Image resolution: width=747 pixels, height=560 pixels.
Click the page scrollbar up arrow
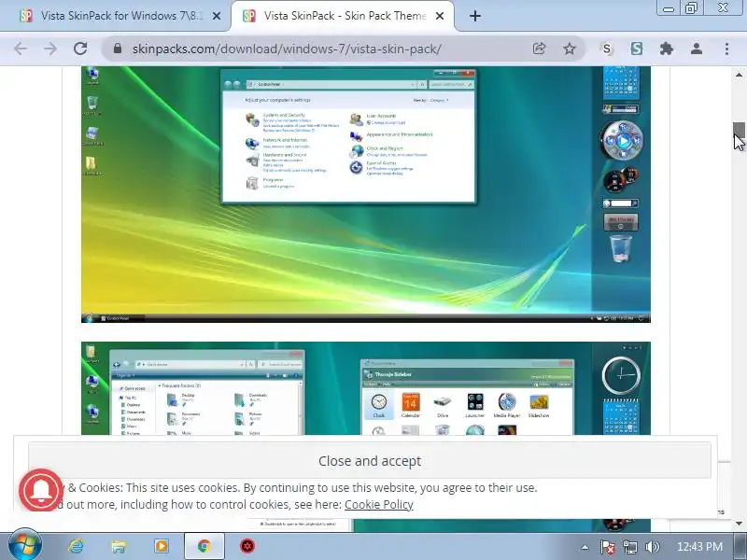(x=739, y=75)
